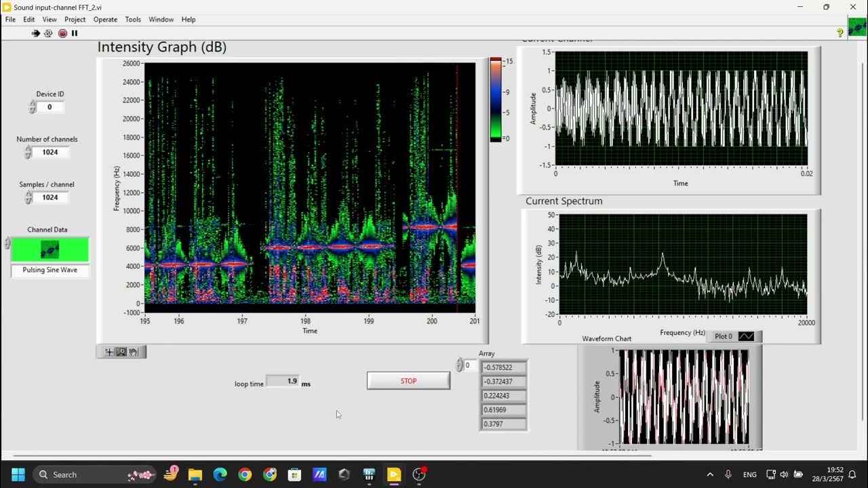This screenshot has height=488, width=868.
Task: Click the horizontal scrollbar at window bottom
Action: (x=332, y=455)
